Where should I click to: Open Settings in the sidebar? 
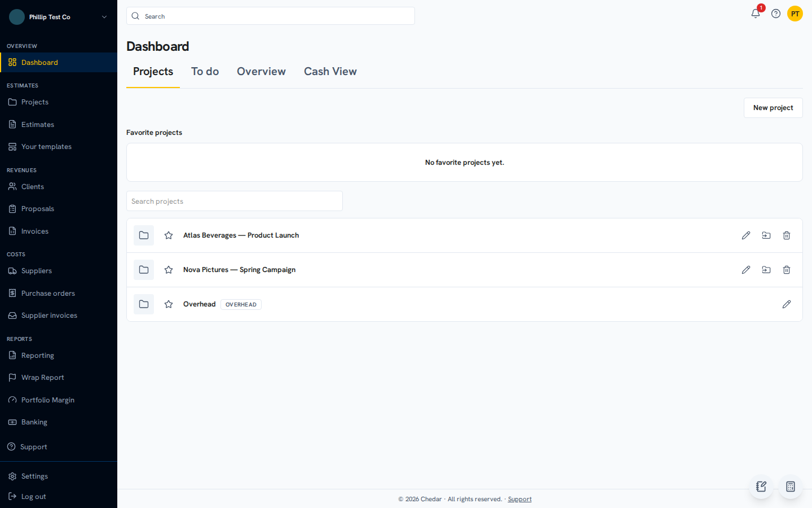click(x=59, y=476)
